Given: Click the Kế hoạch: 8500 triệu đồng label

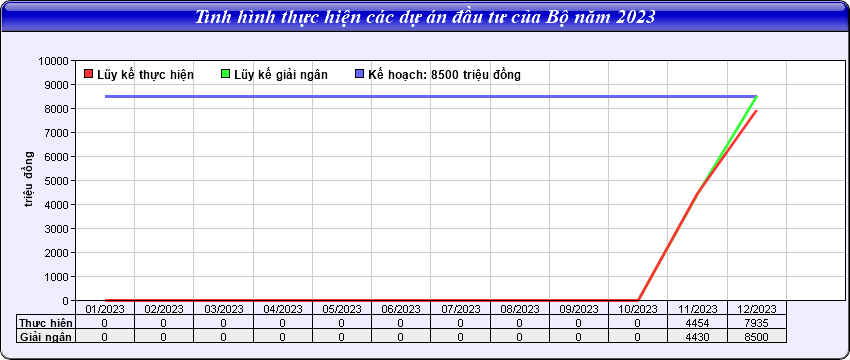Looking at the screenshot, I should [444, 75].
